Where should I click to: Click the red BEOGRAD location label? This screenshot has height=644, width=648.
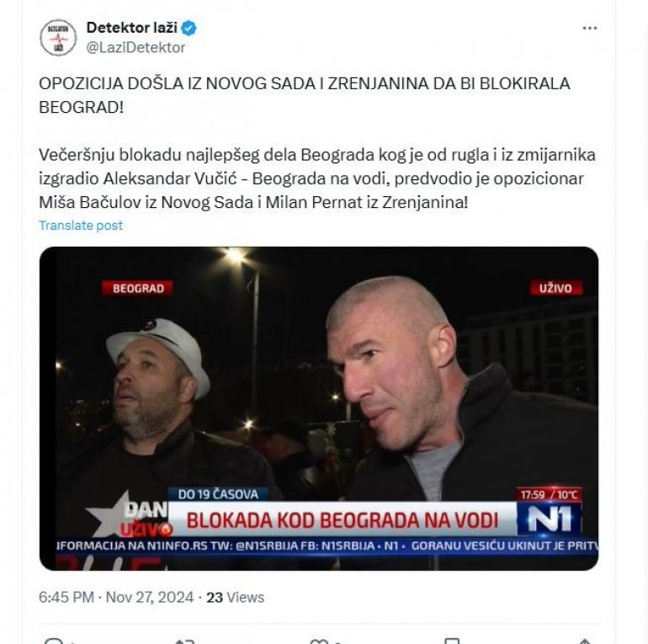[138, 288]
